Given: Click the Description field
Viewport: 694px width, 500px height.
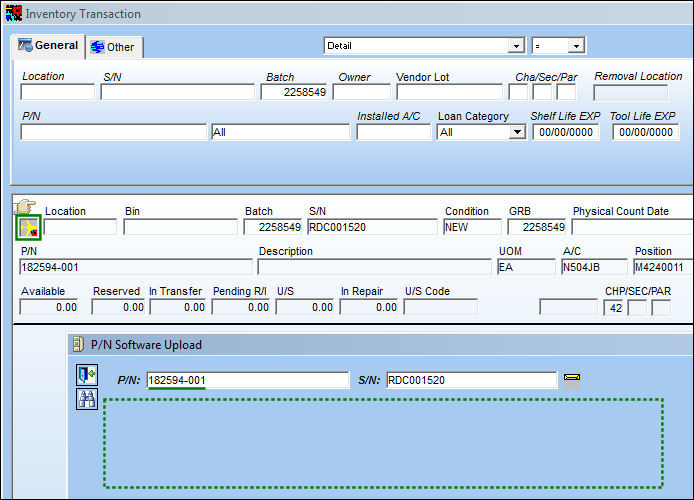Looking at the screenshot, I should tap(374, 267).
